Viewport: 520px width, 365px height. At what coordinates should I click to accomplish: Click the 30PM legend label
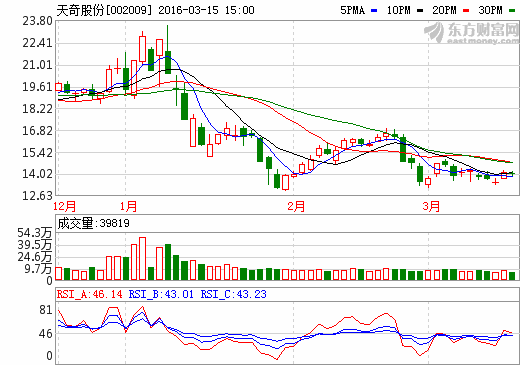pyautogui.click(x=490, y=10)
